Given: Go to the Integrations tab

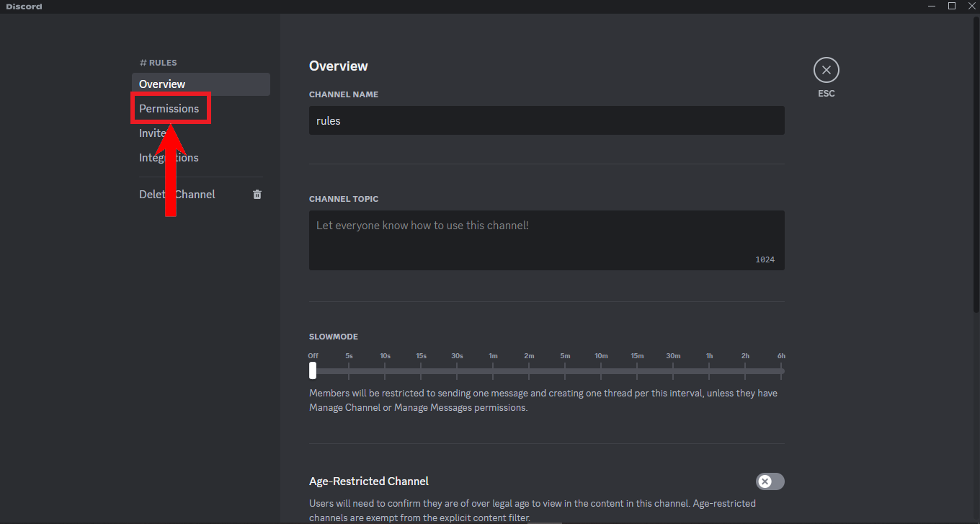Looking at the screenshot, I should [169, 158].
